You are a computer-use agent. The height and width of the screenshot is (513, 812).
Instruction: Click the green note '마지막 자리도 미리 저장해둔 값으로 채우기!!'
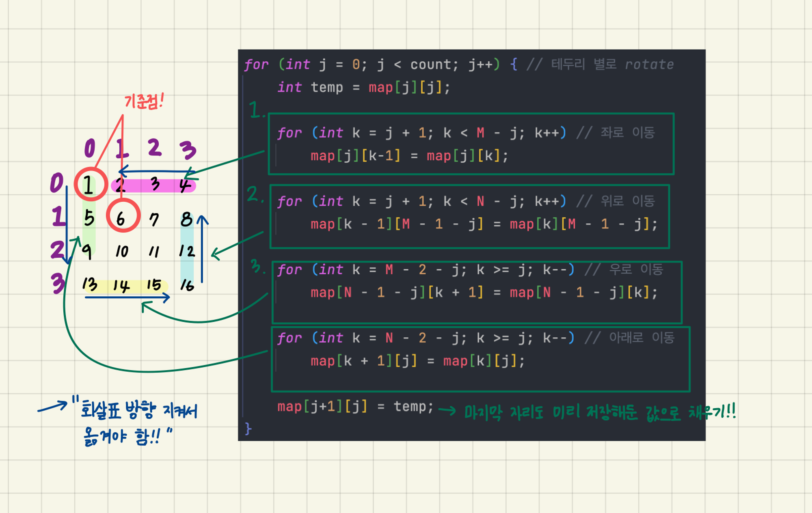tap(600, 413)
